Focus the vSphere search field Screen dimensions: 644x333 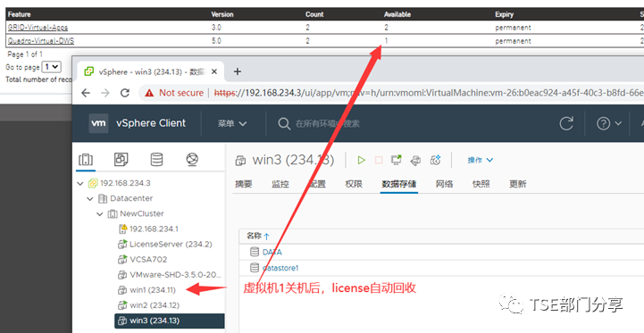(x=327, y=123)
